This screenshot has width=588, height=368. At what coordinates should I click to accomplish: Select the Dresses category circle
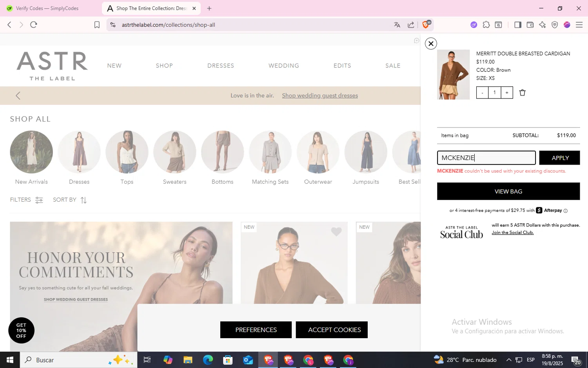(79, 152)
